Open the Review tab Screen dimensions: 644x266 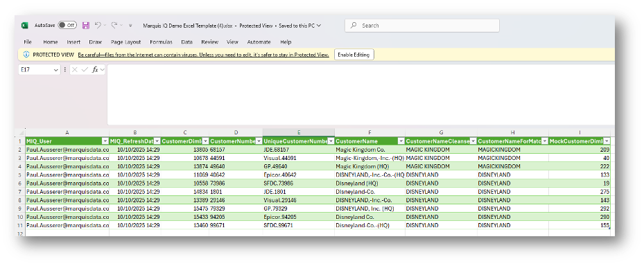(210, 42)
